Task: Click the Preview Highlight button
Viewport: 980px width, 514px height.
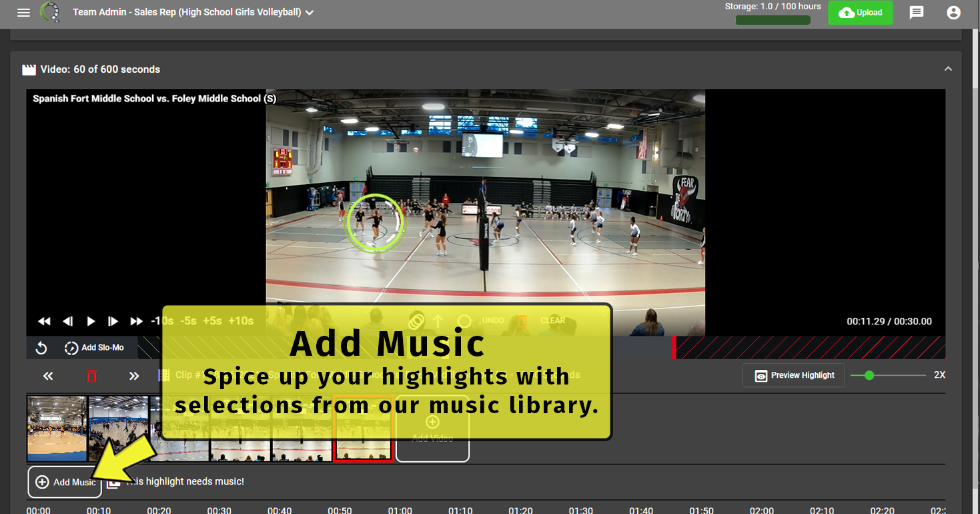Action: [x=794, y=375]
